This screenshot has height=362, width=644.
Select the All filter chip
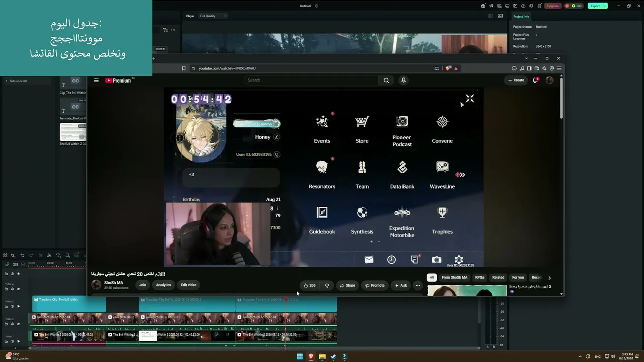click(431, 277)
